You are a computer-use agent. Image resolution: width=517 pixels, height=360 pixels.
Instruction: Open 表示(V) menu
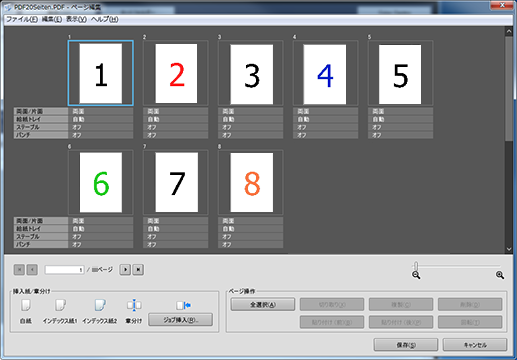pyautogui.click(x=76, y=19)
